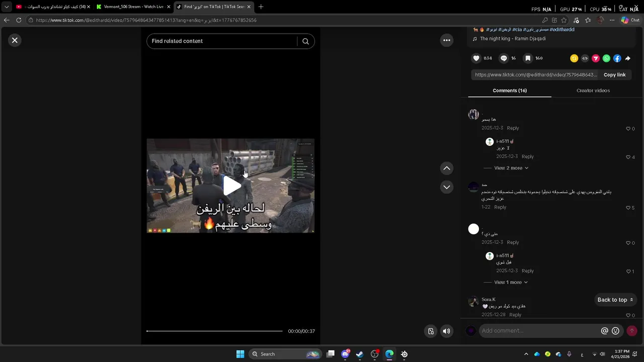This screenshot has width=644, height=362.
Task: Show hidden system tray icons
Action: pyautogui.click(x=526, y=354)
